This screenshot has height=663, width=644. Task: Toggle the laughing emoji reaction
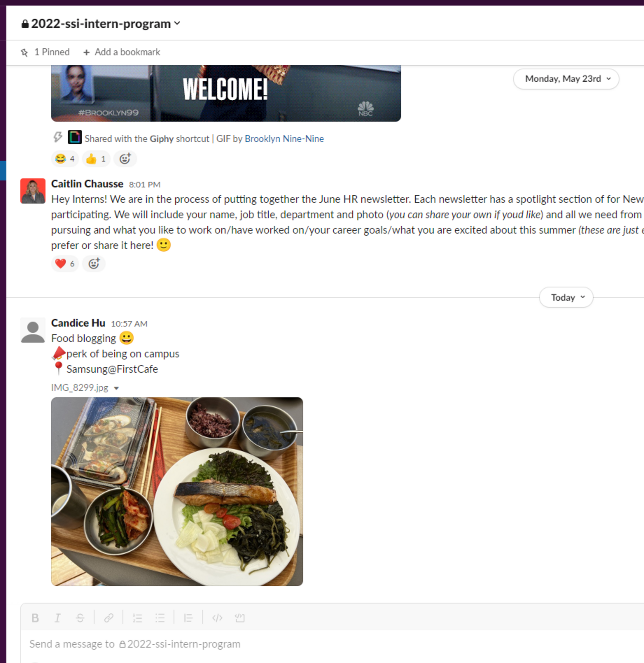pos(65,159)
